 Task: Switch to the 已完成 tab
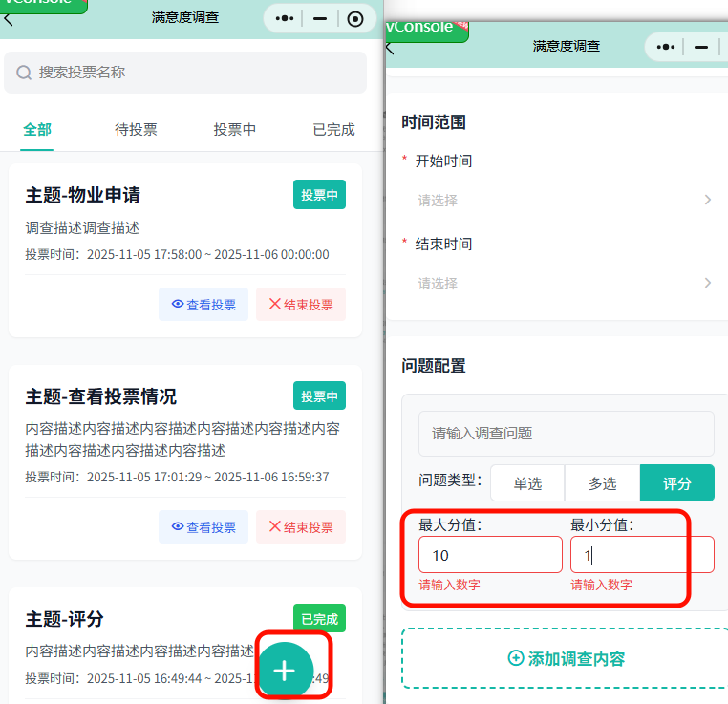click(x=333, y=130)
